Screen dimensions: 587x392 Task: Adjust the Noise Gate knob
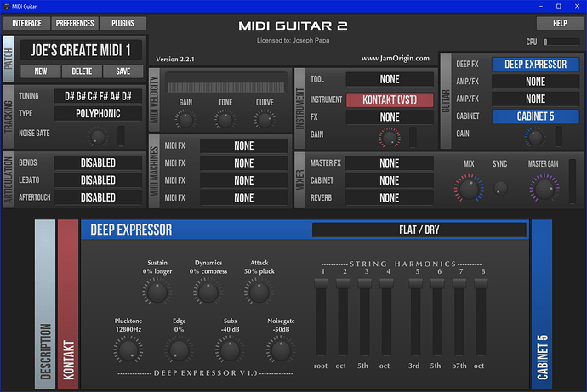pyautogui.click(x=98, y=137)
